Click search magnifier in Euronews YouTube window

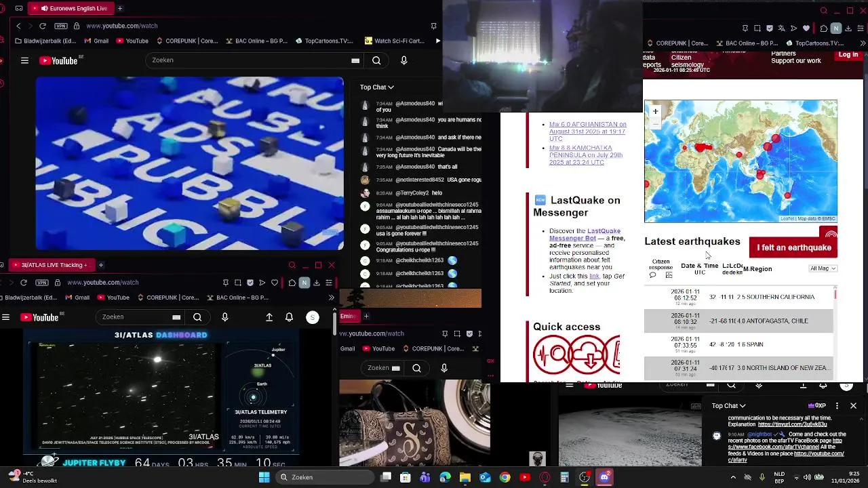(x=376, y=60)
